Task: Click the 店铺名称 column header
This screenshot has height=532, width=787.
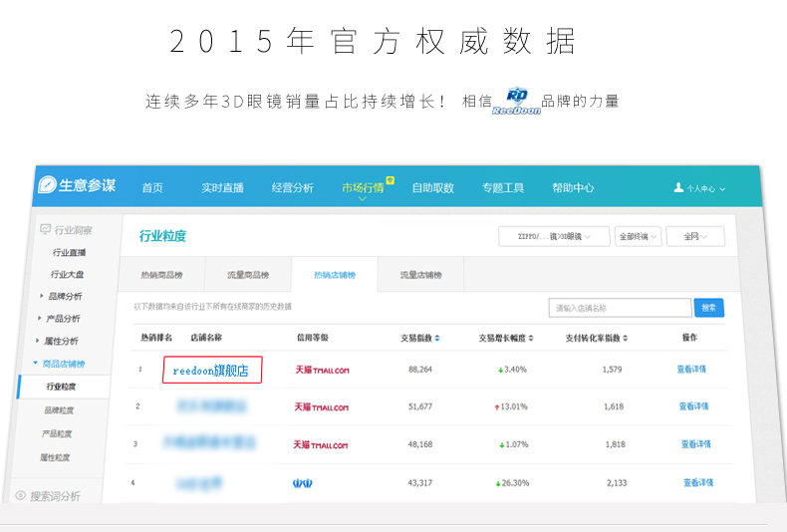Action: point(206,338)
